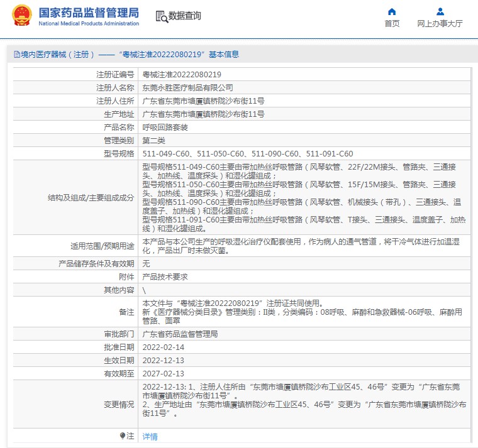Screen dimensions: 478x448
Task: Click the 生产地址 address value
Action: pyautogui.click(x=203, y=114)
